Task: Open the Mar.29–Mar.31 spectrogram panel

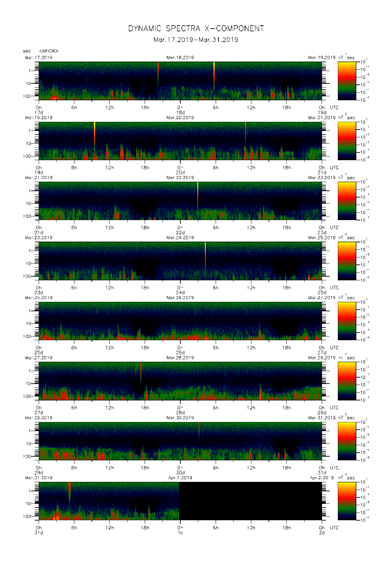Action: [180, 441]
